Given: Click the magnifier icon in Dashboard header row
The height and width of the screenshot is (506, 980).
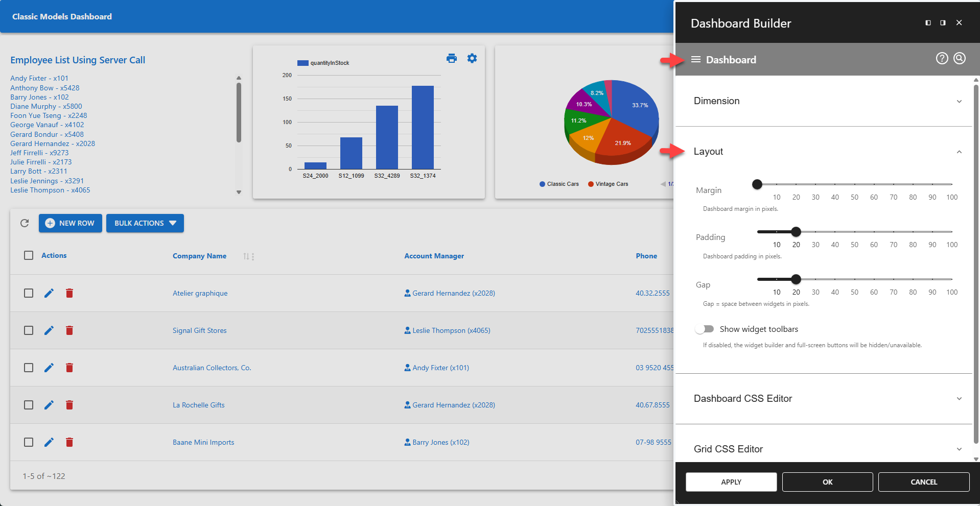Looking at the screenshot, I should click(x=959, y=58).
